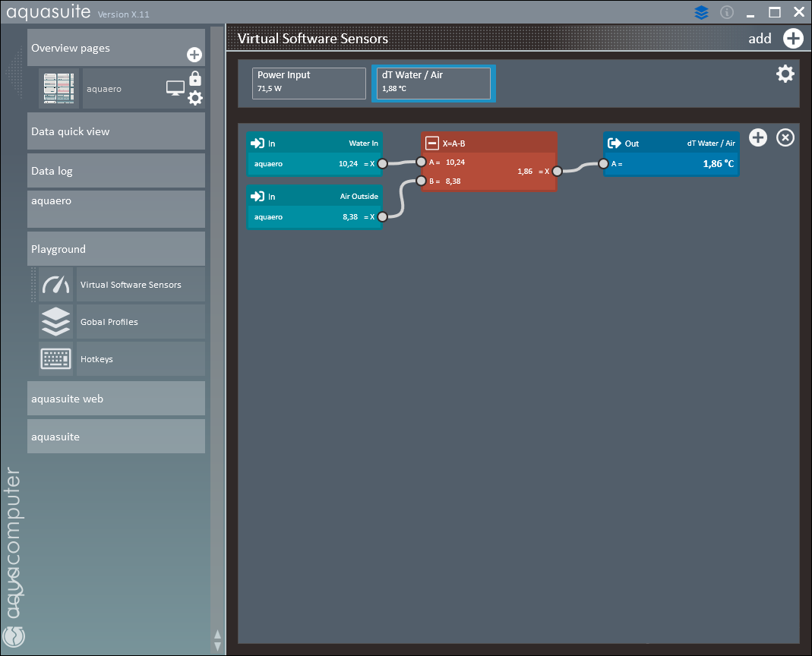812x656 pixels.
Task: Click the add plus icon for virtual sensors
Action: tap(793, 38)
